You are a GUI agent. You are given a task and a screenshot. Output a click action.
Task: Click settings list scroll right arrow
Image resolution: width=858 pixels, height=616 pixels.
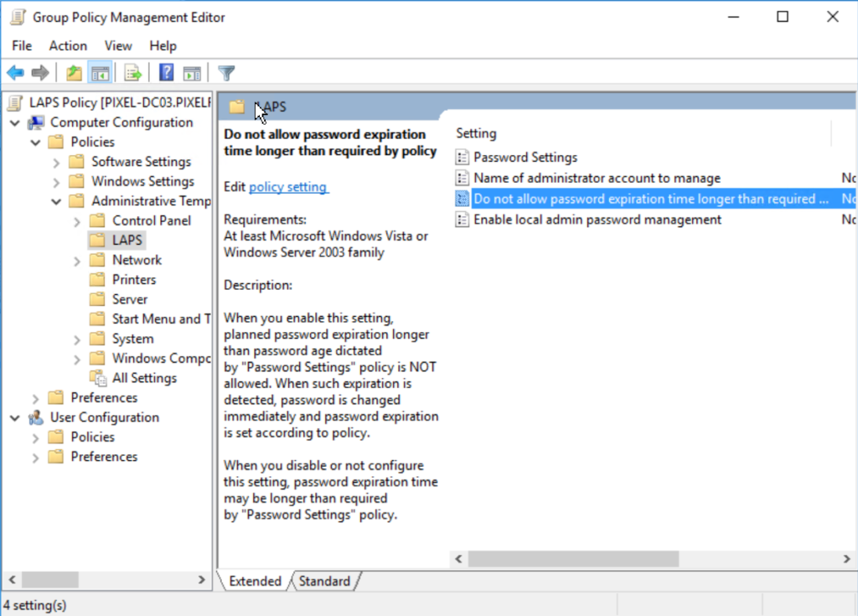pos(846,559)
